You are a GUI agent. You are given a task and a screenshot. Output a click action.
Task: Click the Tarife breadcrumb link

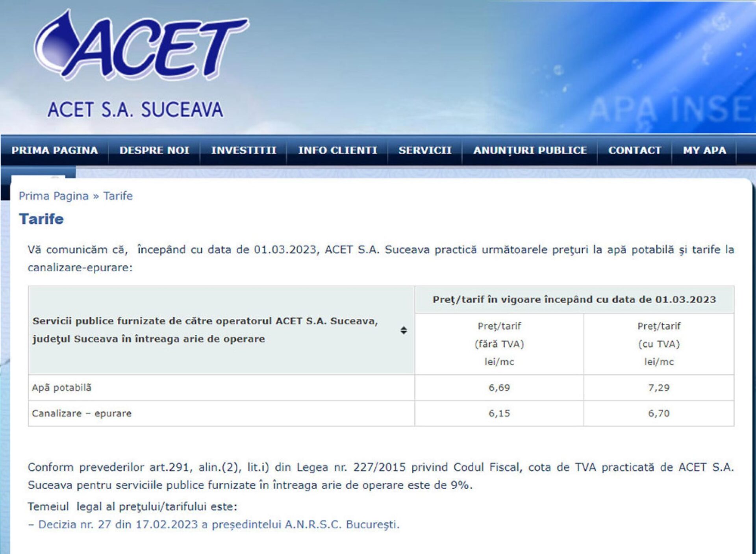(118, 196)
